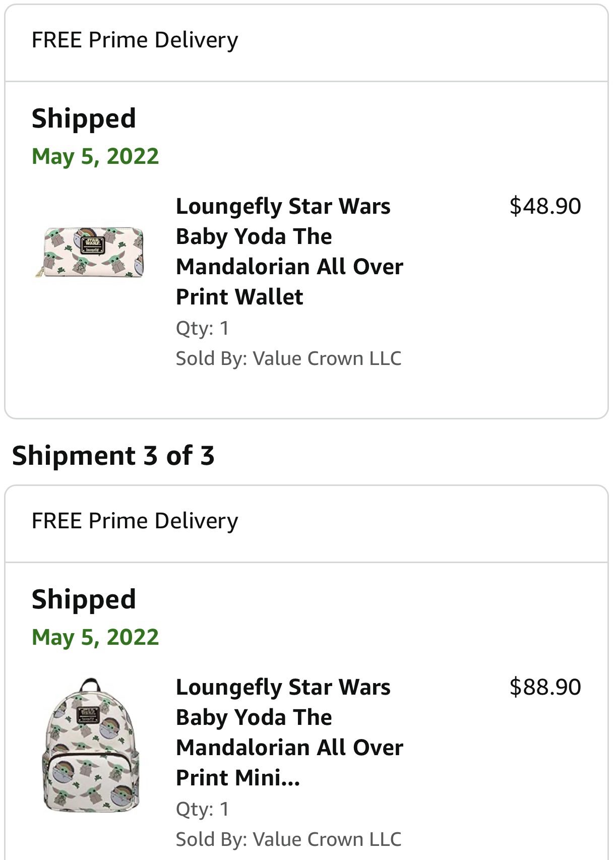Click the Shipped status above the backpack

tap(84, 599)
